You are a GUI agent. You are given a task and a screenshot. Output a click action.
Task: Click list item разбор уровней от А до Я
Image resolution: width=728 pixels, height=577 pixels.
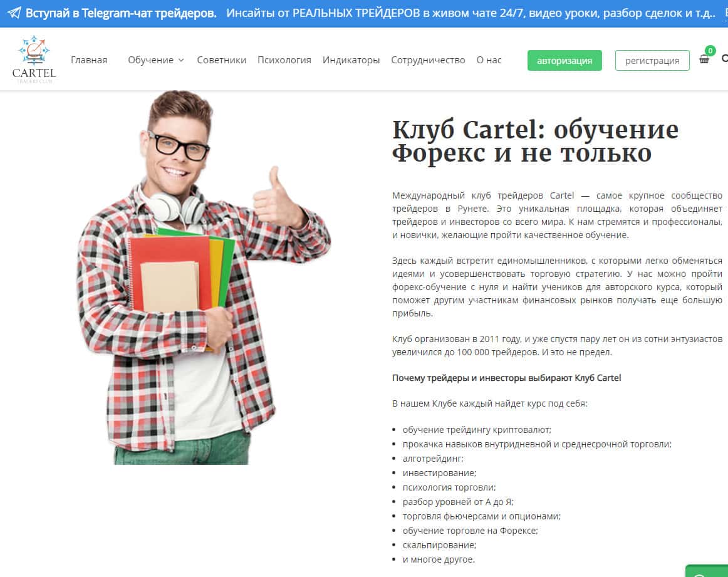coord(458,502)
